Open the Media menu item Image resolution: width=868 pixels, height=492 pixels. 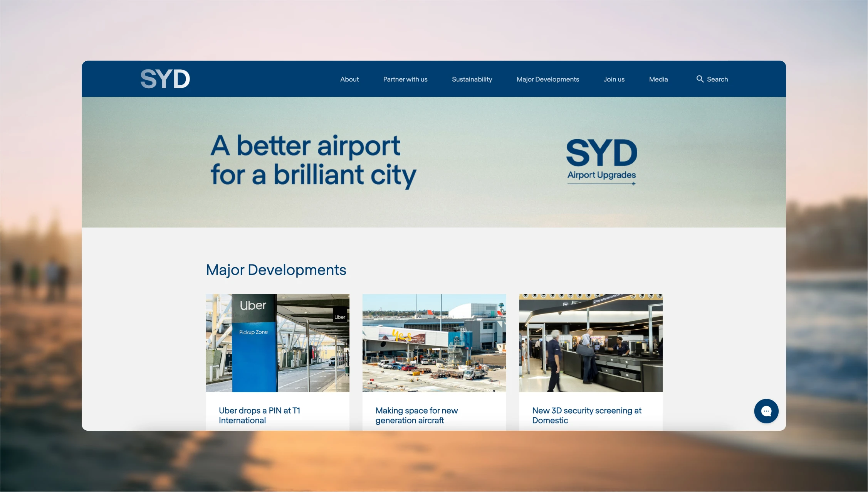pyautogui.click(x=658, y=79)
